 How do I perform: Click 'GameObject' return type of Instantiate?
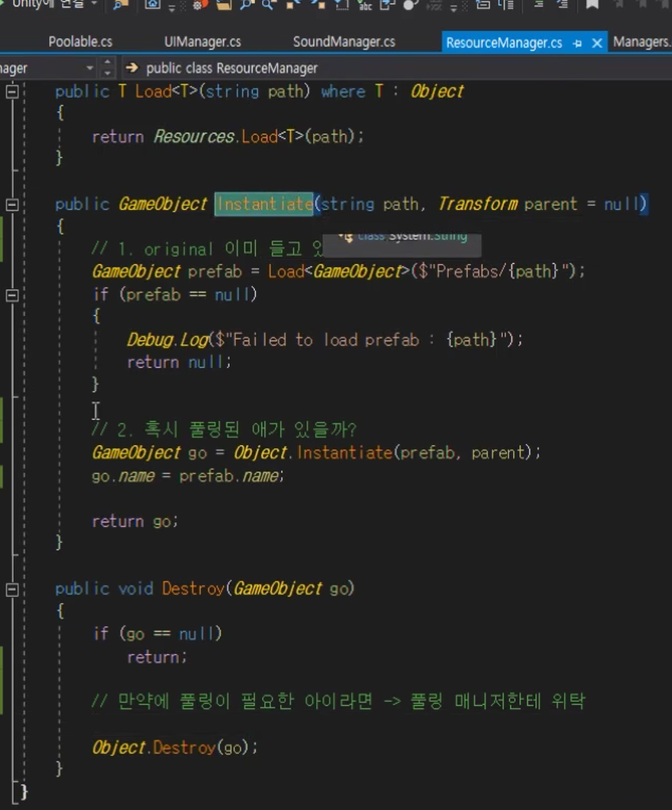tap(163, 204)
